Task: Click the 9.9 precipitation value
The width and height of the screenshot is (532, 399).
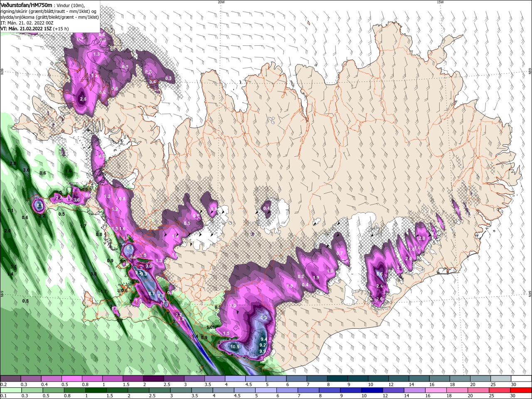Action: [262, 351]
